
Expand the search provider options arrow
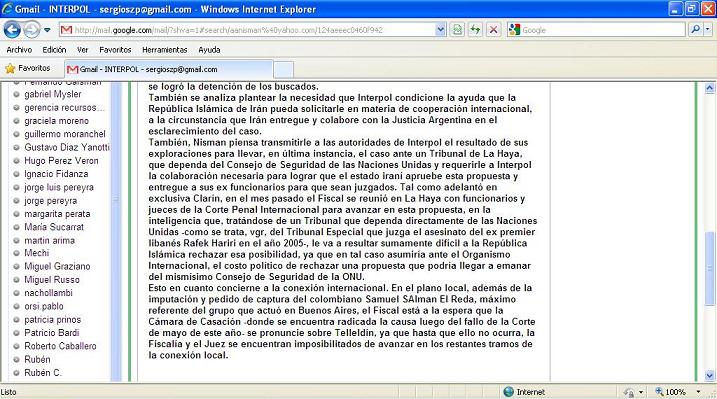708,30
